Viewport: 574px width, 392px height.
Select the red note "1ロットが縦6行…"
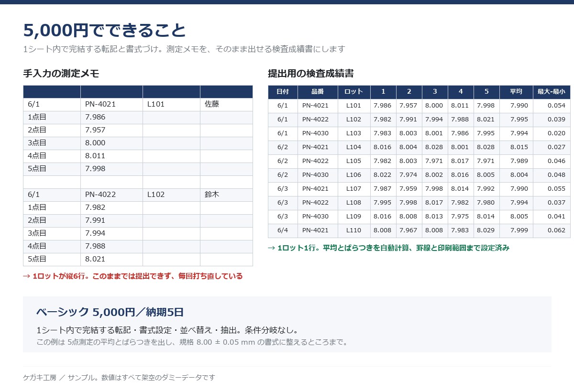pos(133,276)
